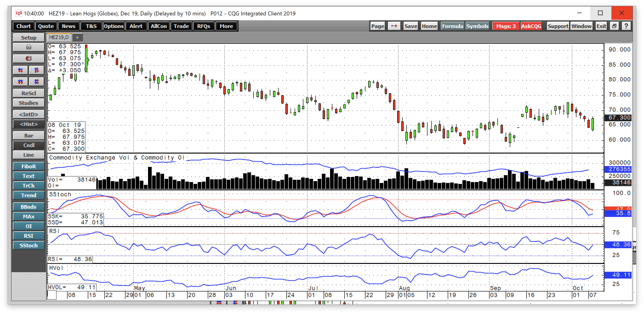This screenshot has height=314, width=644.
Task: Select the TrCh trend channel tool
Action: [28, 186]
